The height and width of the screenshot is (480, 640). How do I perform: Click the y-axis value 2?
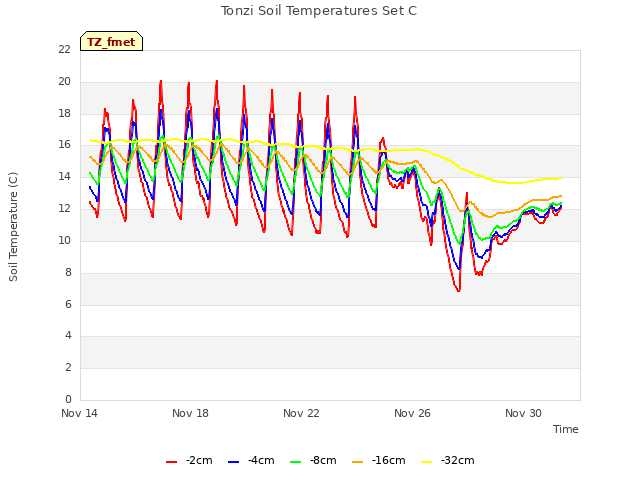[x=68, y=367]
